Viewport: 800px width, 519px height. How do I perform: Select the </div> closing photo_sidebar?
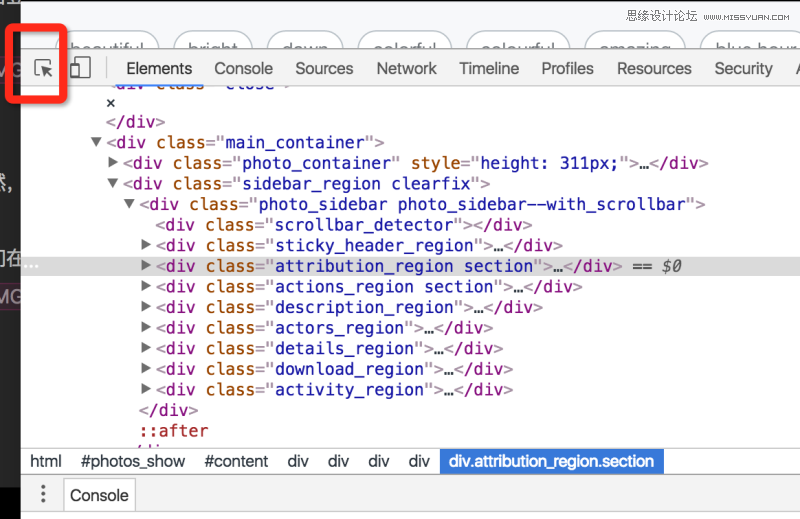[168, 410]
